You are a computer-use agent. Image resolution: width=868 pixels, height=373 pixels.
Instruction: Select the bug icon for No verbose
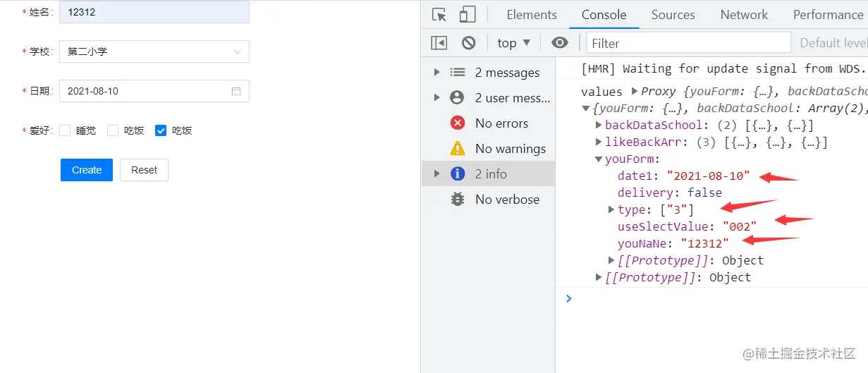(x=458, y=200)
